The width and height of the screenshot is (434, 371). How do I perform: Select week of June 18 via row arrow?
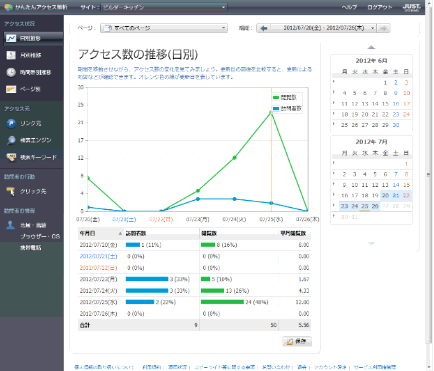(334, 114)
